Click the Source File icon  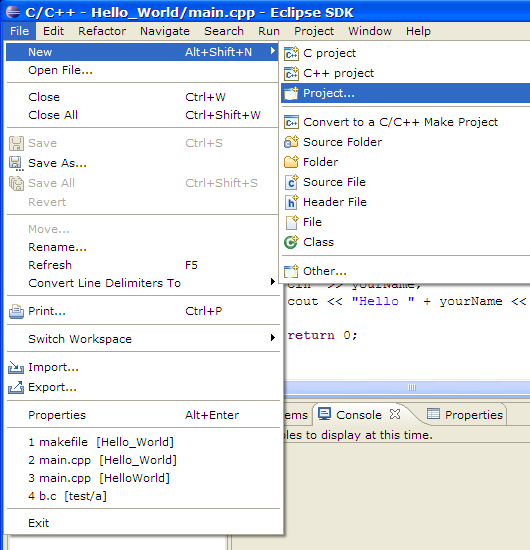click(x=291, y=182)
